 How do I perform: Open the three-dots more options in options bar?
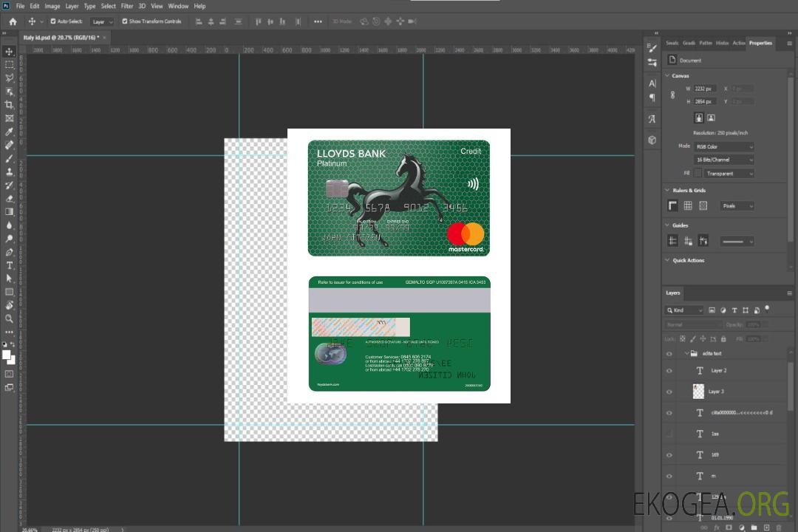coord(318,21)
